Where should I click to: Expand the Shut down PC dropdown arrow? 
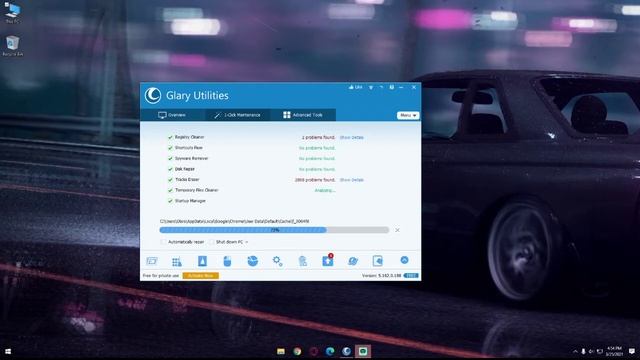click(x=247, y=242)
